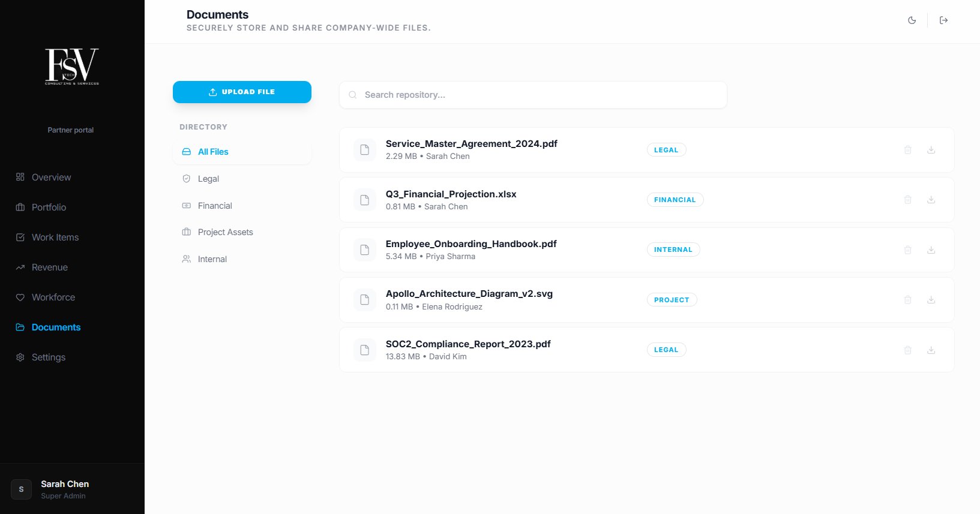Screen dimensions: 980x514
Task: Click the FSV company logo
Action: pyautogui.click(x=72, y=66)
